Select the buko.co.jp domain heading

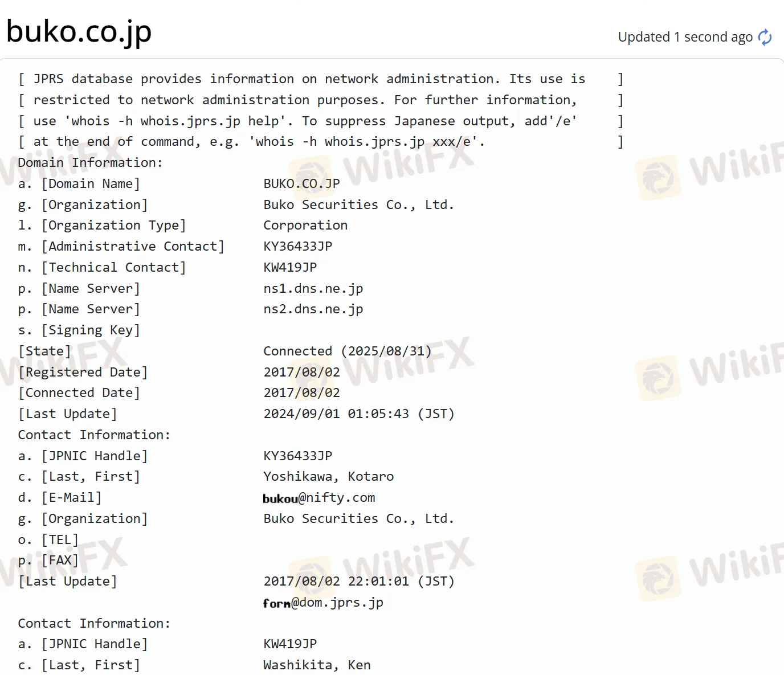pos(79,31)
